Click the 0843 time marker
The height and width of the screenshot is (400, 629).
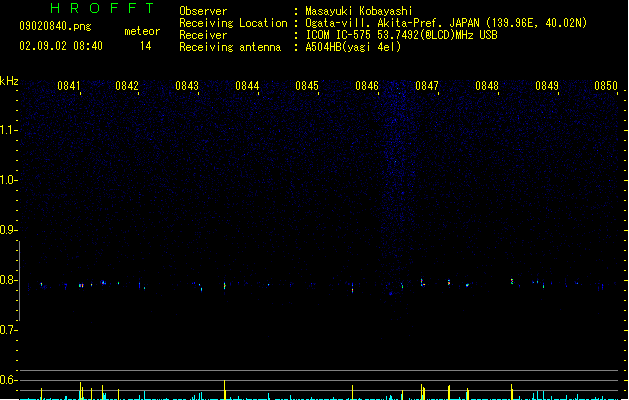point(187,86)
